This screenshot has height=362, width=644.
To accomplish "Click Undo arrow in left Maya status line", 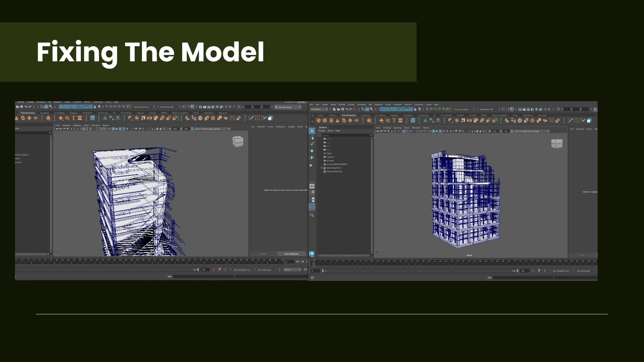I will pyautogui.click(x=26, y=107).
